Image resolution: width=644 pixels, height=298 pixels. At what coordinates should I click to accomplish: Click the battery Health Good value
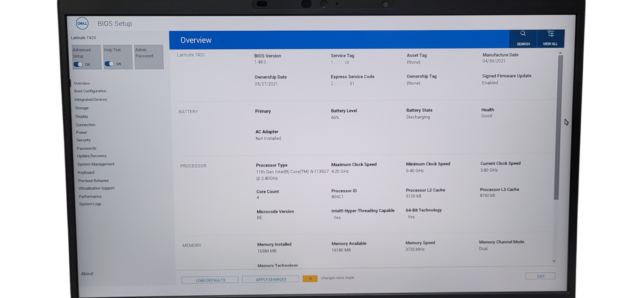pyautogui.click(x=486, y=116)
